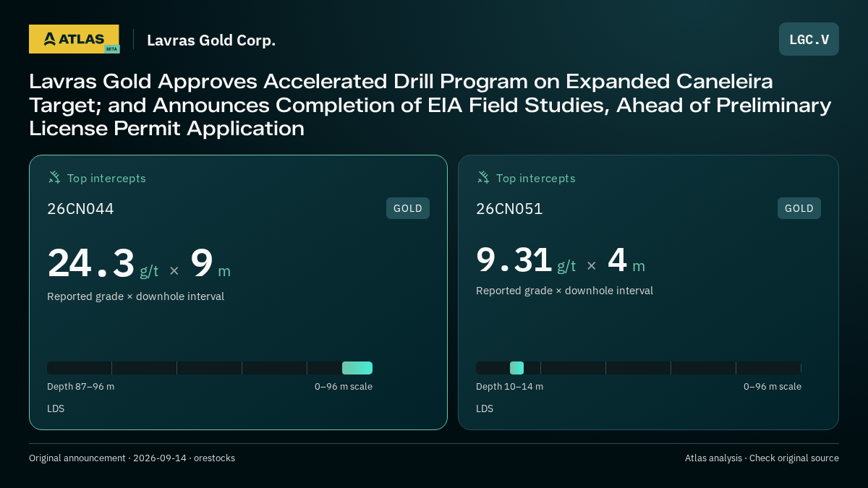Select hole ID 26CN044

(x=80, y=209)
